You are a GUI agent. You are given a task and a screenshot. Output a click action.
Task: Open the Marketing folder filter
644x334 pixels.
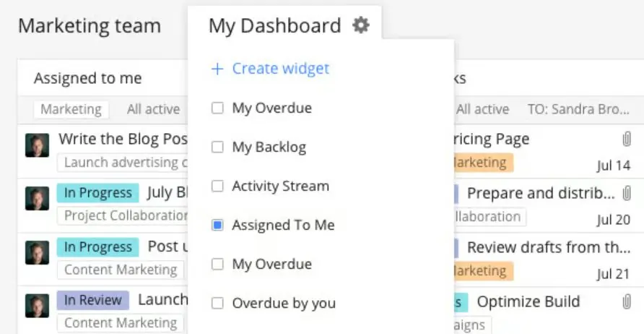point(71,109)
